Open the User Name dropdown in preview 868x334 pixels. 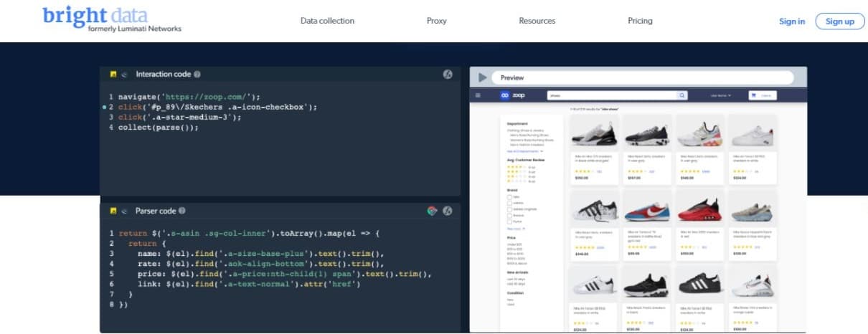click(x=720, y=95)
